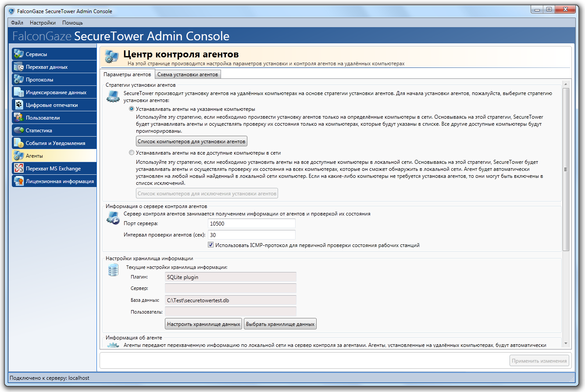Click the База данных path field
Image resolution: width=585 pixels, height=392 pixels.
[231, 300]
